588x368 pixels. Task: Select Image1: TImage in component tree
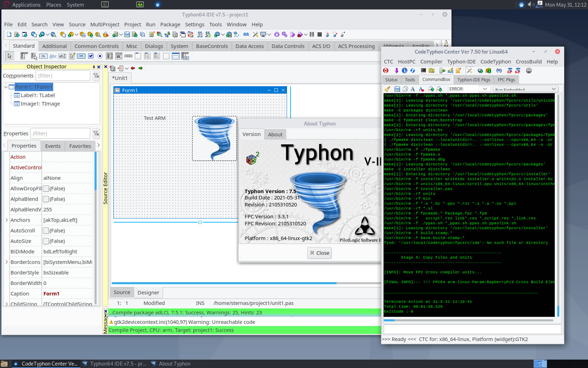coord(40,104)
